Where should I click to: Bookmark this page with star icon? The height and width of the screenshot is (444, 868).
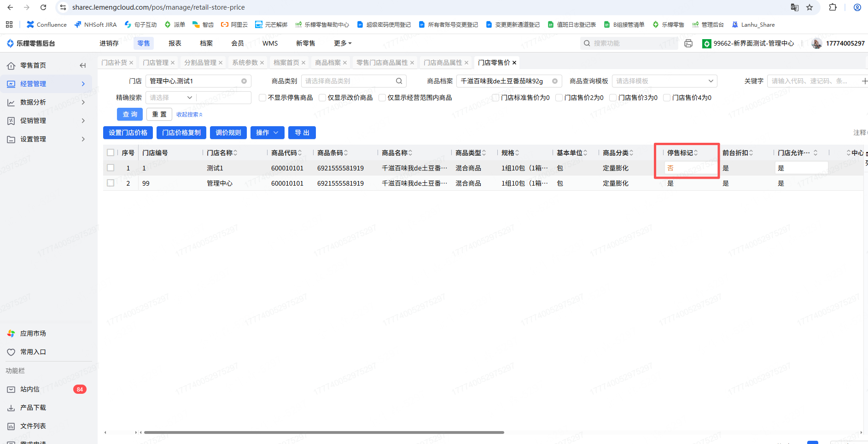tap(810, 7)
